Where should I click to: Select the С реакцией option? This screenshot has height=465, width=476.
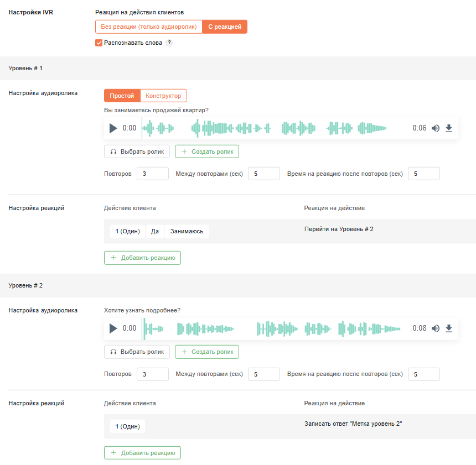[x=225, y=27]
